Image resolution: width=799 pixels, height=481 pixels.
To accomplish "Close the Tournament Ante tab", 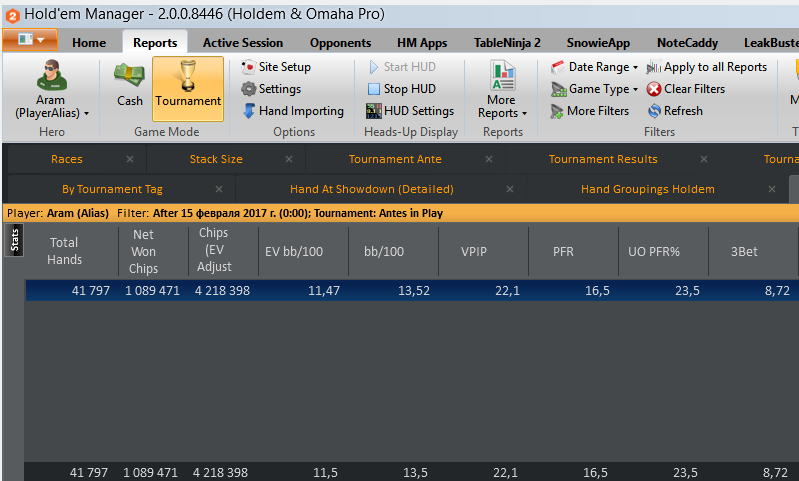I will tap(489, 159).
